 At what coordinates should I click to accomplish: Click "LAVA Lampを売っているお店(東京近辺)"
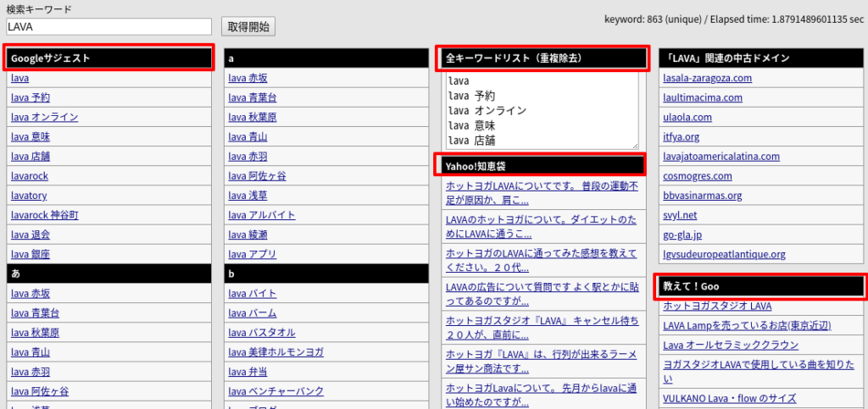click(x=748, y=325)
